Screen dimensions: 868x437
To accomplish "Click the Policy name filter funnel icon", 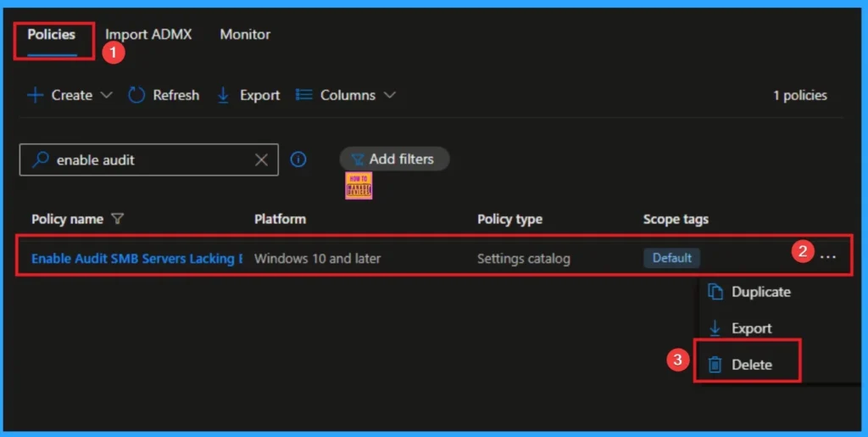I will (118, 219).
